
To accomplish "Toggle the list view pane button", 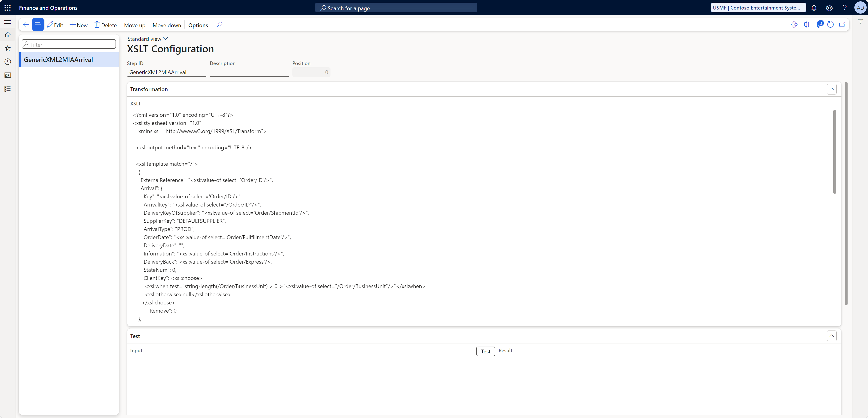I will click(x=38, y=24).
